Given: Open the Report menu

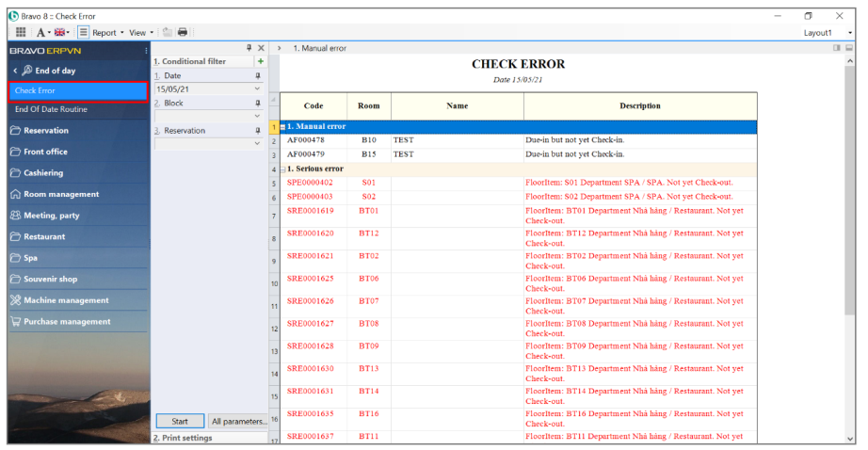Looking at the screenshot, I should point(107,33).
